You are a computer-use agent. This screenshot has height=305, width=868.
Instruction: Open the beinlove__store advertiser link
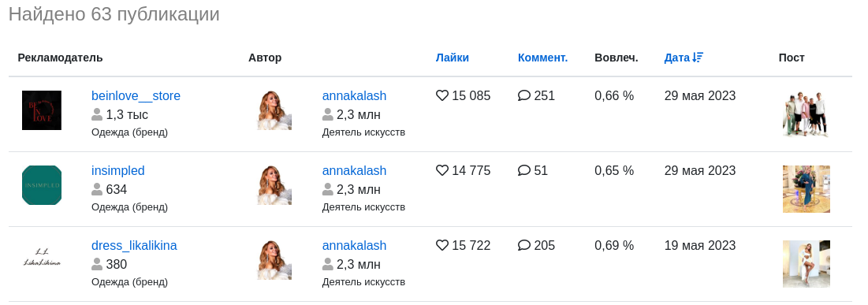(x=136, y=96)
